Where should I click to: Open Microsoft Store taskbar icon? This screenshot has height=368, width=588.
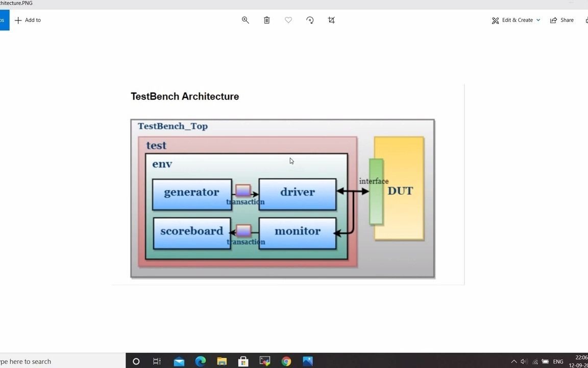click(243, 361)
